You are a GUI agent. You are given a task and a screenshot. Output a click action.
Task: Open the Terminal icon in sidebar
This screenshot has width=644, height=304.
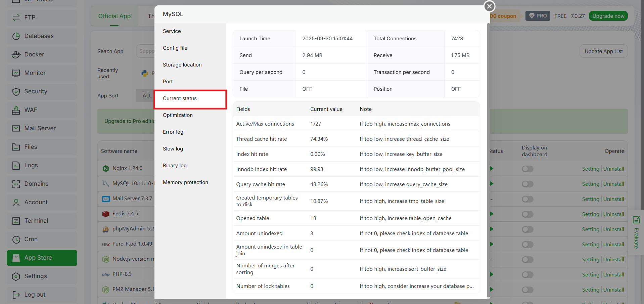coord(16,221)
